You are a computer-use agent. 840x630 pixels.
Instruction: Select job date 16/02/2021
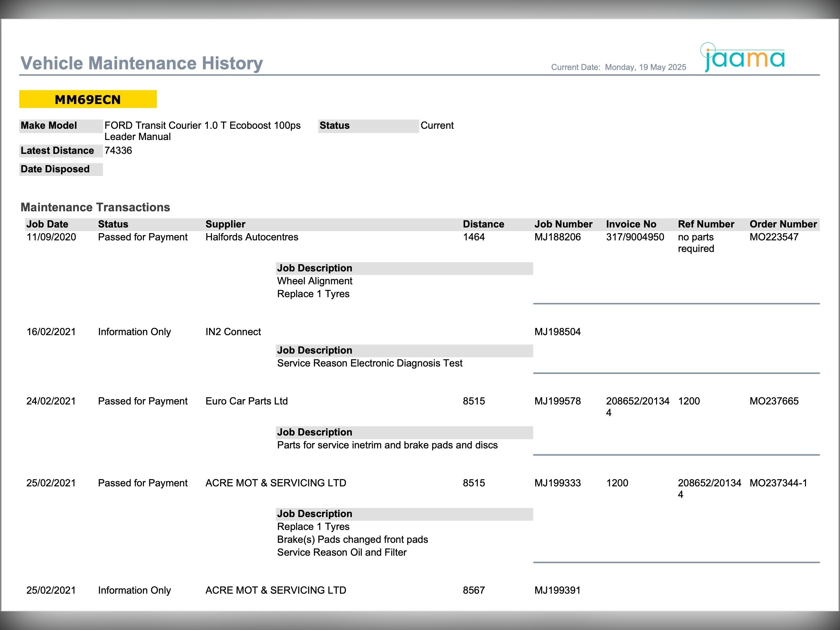click(x=51, y=332)
